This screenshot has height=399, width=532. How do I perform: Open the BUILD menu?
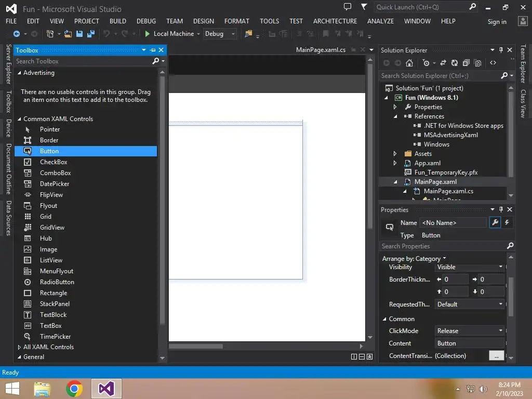coord(118,21)
